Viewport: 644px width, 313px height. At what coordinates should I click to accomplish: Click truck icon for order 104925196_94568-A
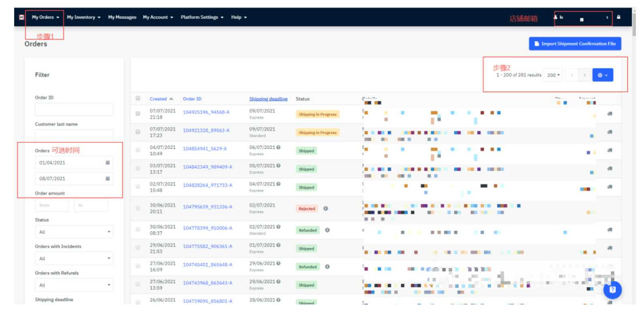coord(610,114)
